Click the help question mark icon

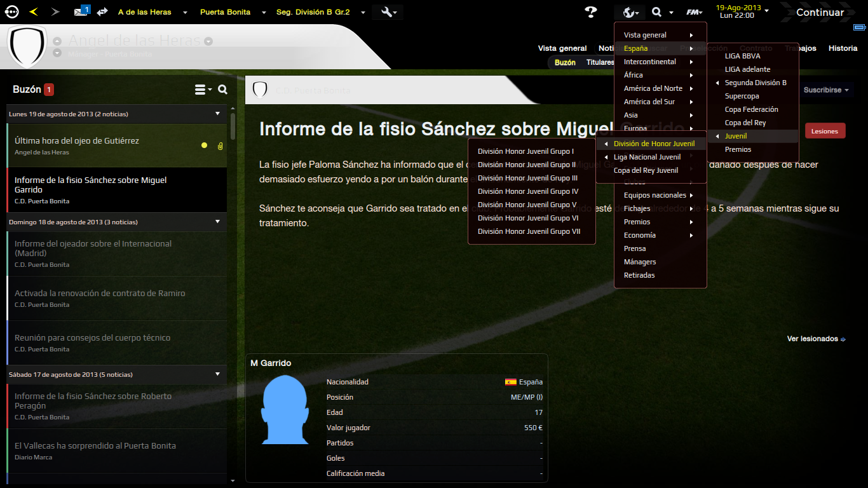tap(591, 11)
